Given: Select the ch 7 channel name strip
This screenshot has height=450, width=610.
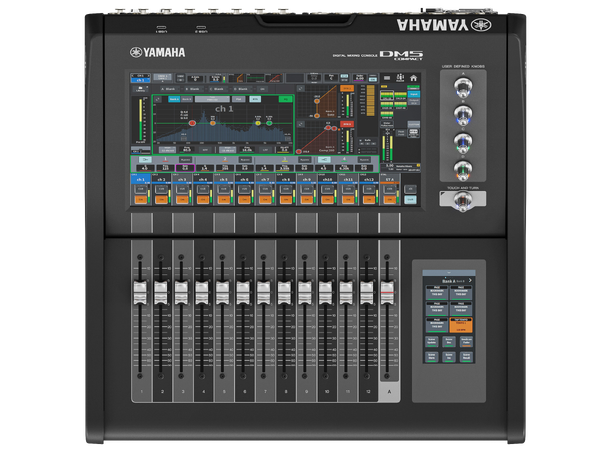Looking at the screenshot, I should (265, 179).
